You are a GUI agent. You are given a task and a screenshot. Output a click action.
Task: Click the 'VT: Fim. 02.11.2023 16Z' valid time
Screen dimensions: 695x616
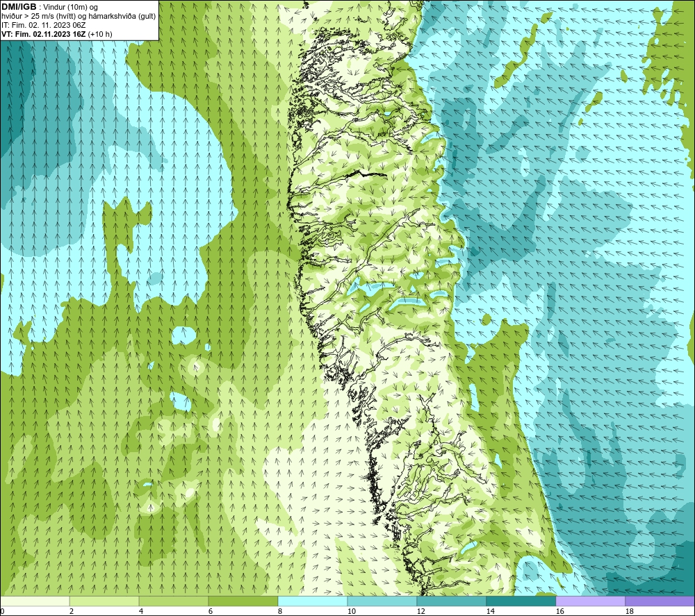[44, 34]
